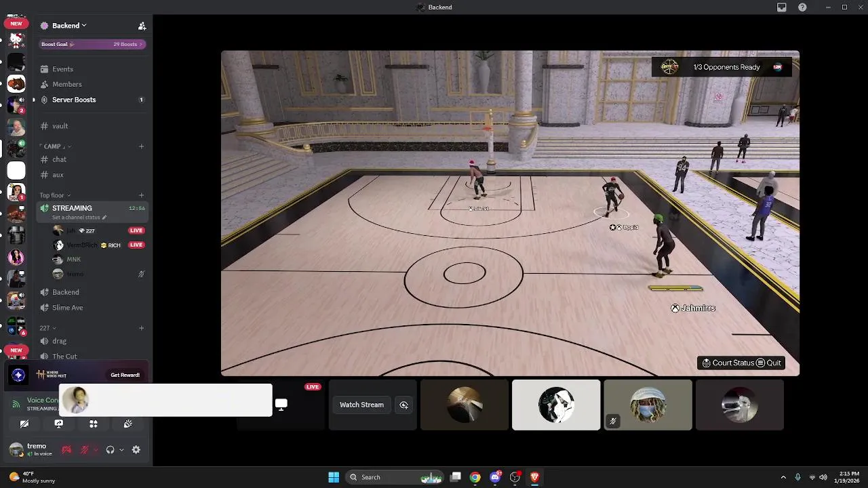Click the share your screen icon
The height and width of the screenshot is (488, 868).
59,424
